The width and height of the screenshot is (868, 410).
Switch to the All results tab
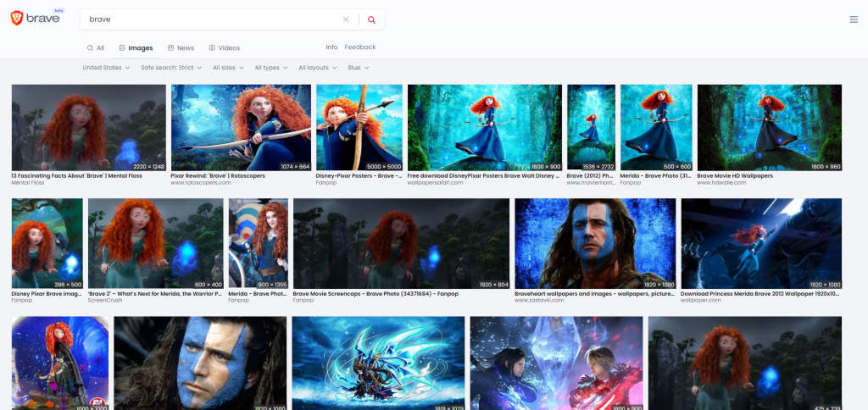(96, 48)
